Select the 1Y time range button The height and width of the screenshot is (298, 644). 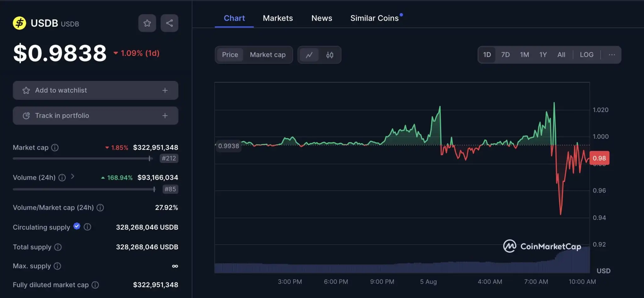[543, 55]
